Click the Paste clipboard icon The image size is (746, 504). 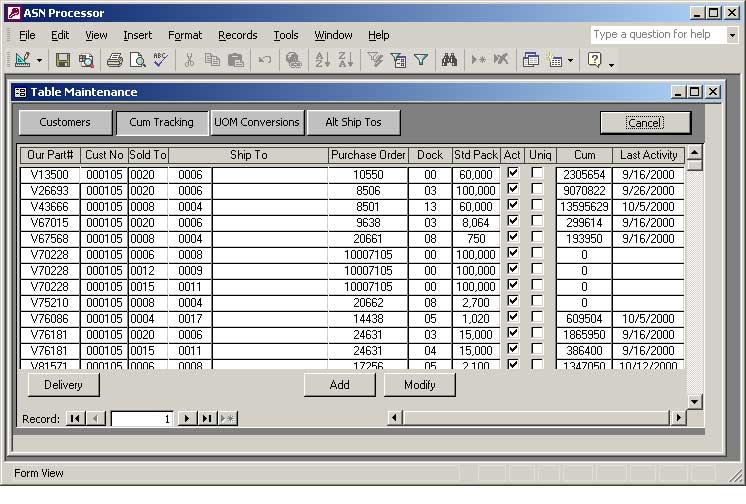236,60
